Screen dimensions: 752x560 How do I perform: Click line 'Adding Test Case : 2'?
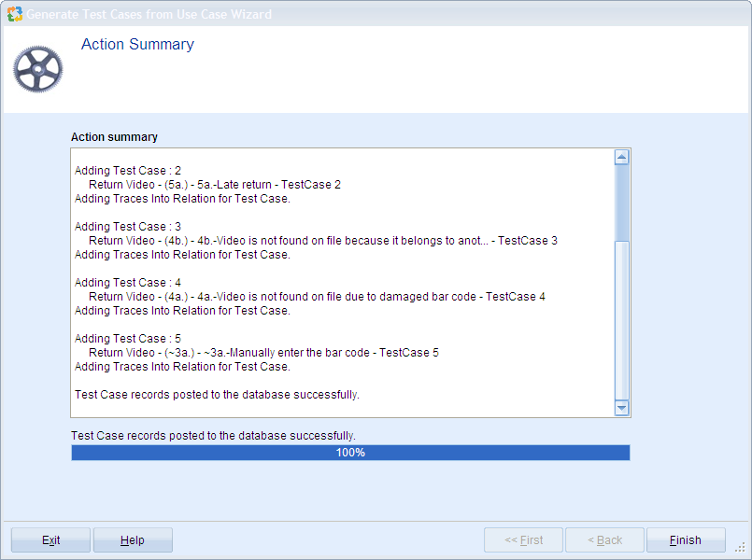click(x=128, y=171)
